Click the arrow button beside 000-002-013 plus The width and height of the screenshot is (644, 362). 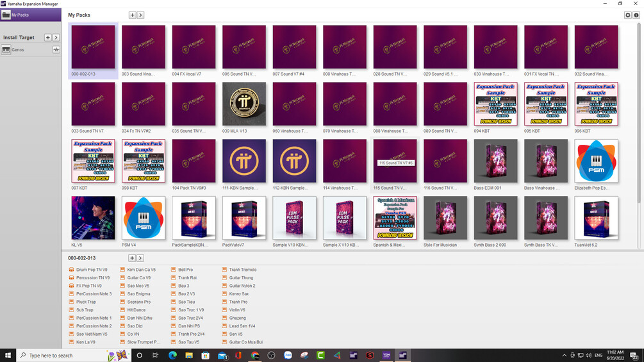point(140,258)
